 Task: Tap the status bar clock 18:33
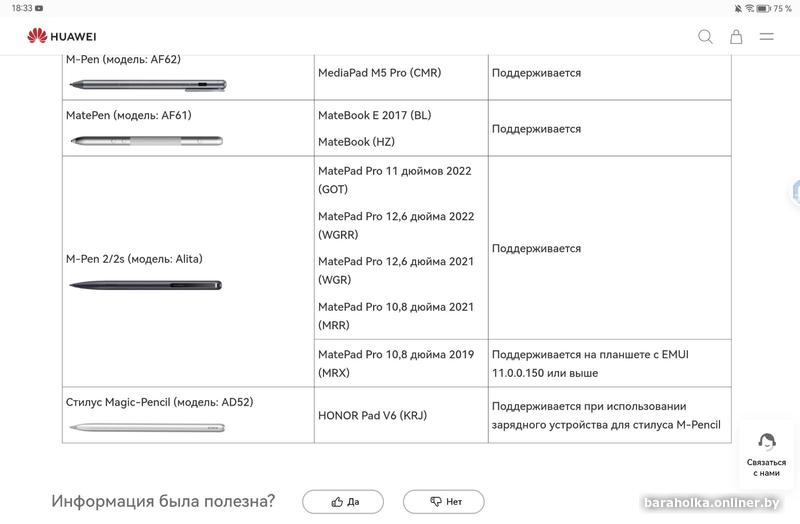point(22,8)
